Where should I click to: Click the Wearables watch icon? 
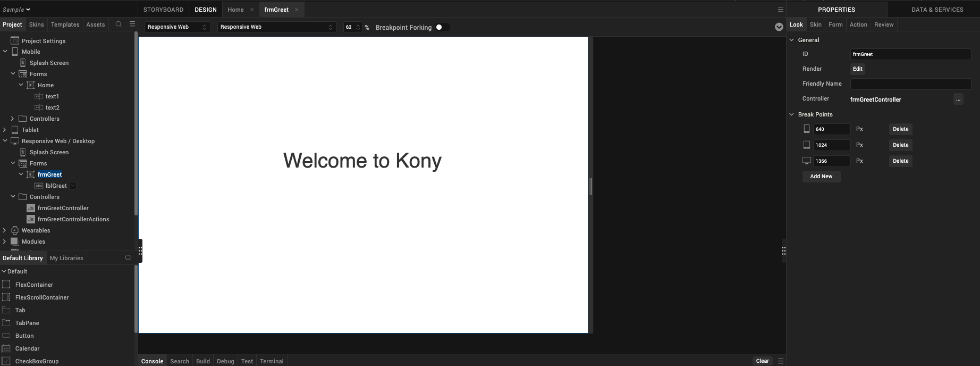[15, 230]
